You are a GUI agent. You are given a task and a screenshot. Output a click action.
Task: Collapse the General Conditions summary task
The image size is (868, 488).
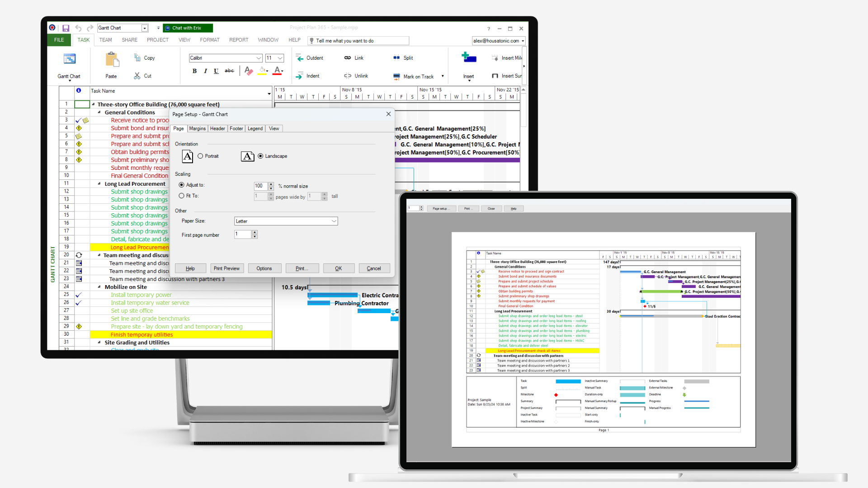(99, 112)
